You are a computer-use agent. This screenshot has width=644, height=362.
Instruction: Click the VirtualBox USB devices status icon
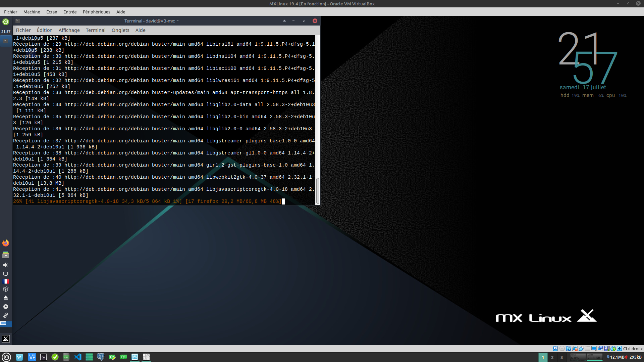(x=581, y=349)
